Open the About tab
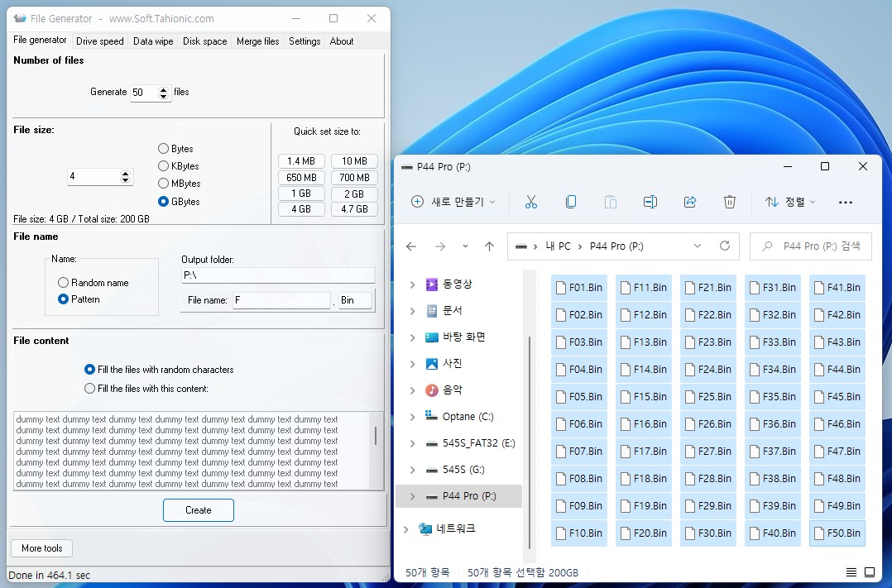The height and width of the screenshot is (588, 892). click(341, 41)
